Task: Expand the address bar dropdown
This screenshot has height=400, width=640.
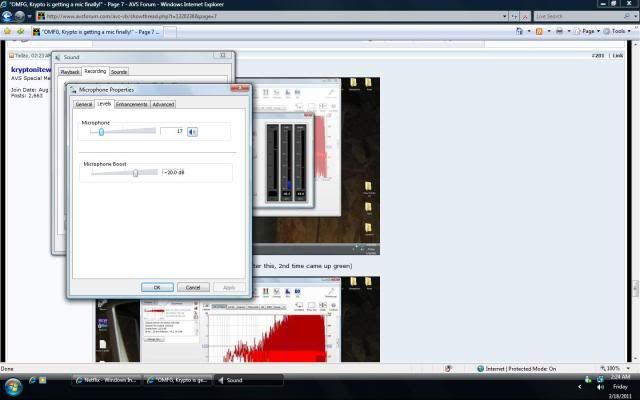Action: coord(504,16)
